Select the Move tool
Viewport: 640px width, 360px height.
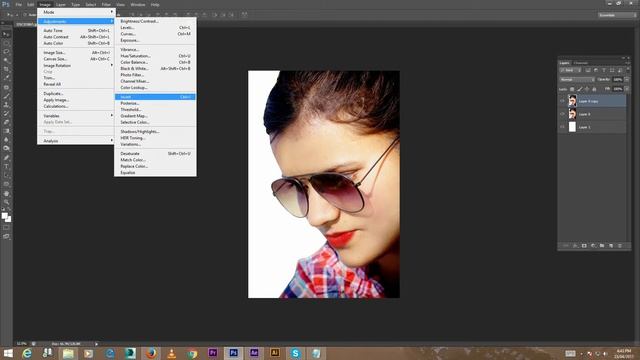point(6,34)
